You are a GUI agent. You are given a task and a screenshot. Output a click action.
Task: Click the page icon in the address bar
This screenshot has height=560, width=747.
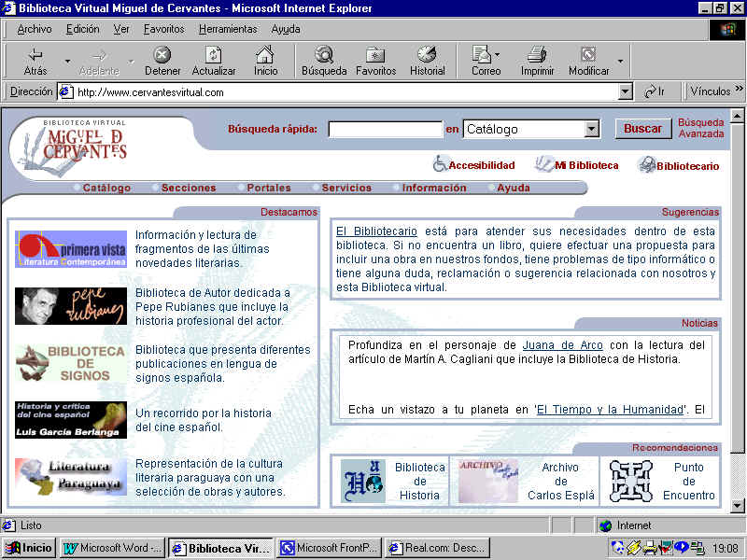pyautogui.click(x=65, y=91)
